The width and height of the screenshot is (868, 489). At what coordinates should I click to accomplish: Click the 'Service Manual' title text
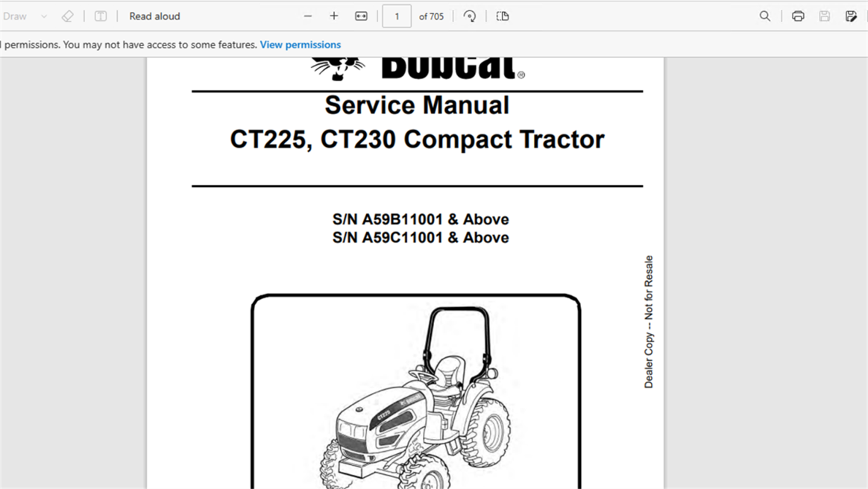417,105
